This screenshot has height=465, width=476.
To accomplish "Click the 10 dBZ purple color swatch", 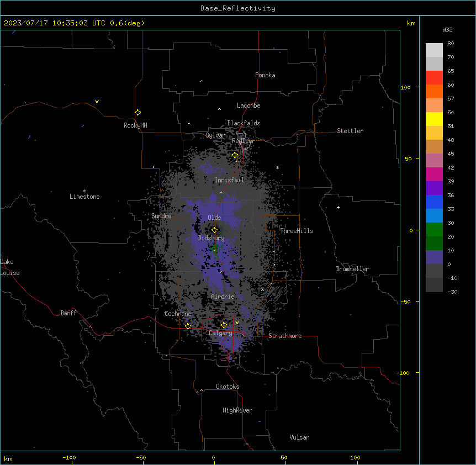I will pos(434,257).
